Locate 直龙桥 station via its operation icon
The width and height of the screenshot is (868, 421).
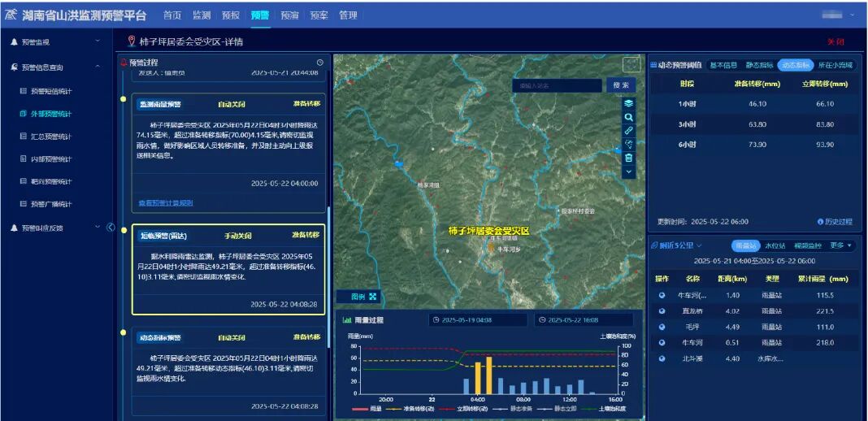662,310
